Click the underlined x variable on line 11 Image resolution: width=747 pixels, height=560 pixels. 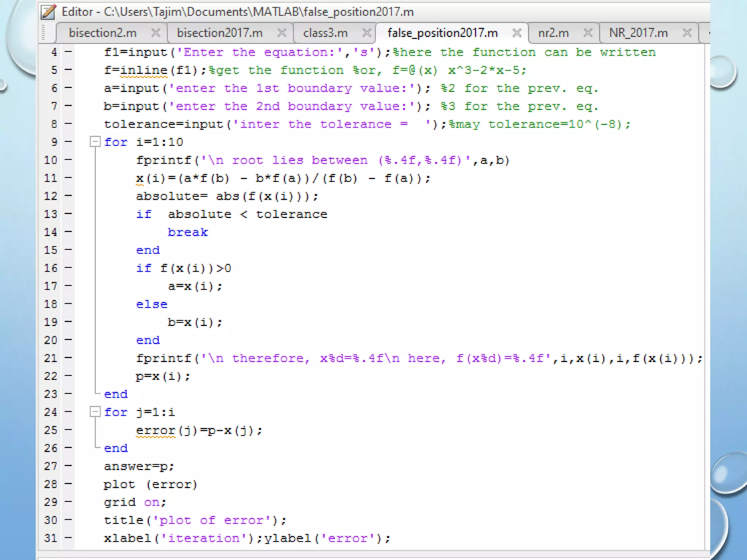coord(140,179)
